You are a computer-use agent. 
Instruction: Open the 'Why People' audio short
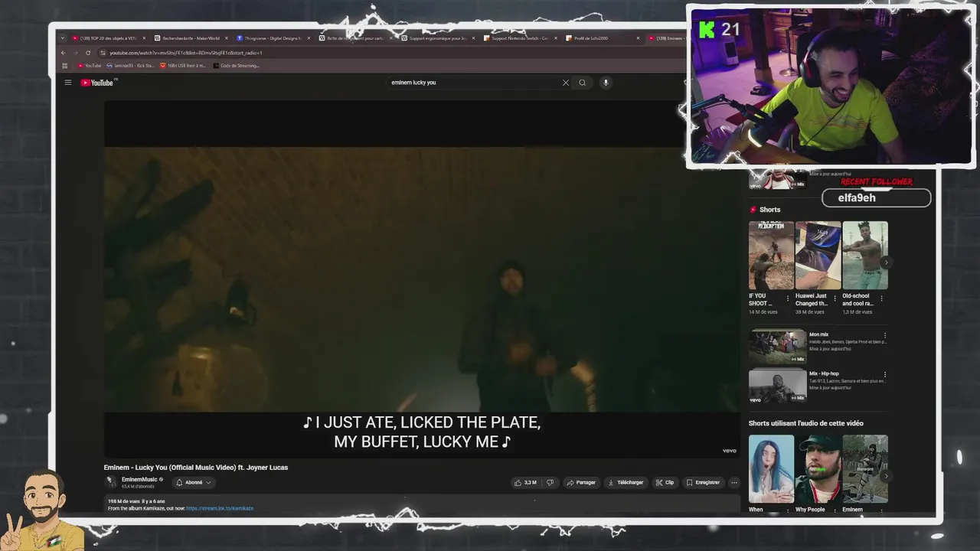tap(818, 469)
